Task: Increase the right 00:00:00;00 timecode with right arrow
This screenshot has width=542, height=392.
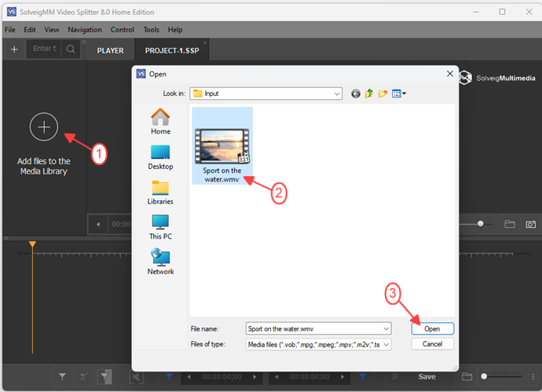Action: tap(342, 377)
